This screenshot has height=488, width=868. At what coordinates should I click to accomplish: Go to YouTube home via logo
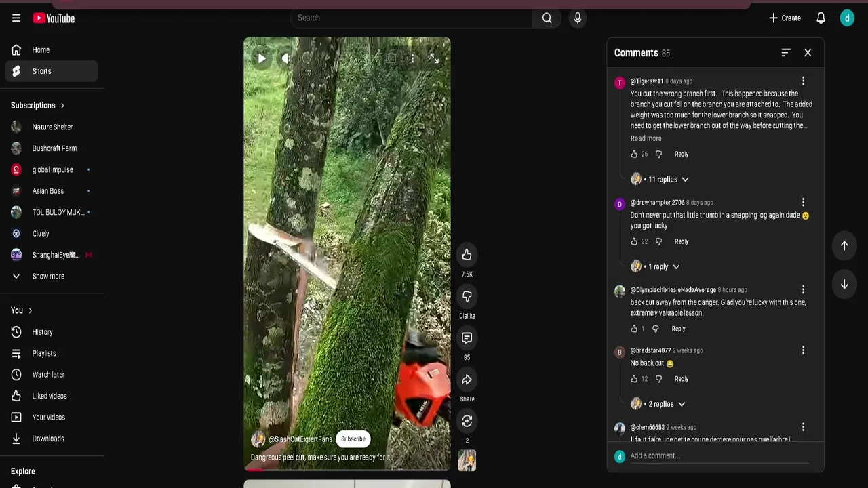(54, 18)
